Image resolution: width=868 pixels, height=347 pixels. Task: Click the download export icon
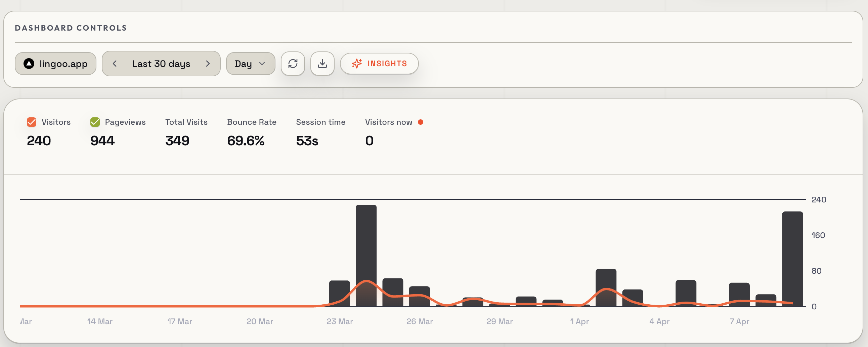click(322, 64)
